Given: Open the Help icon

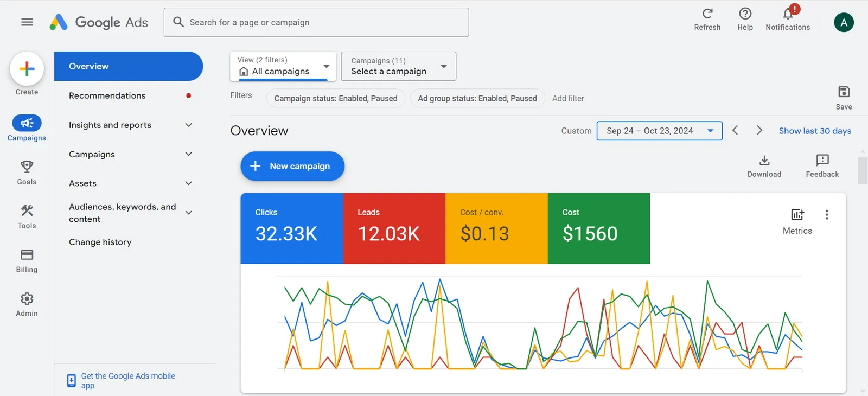Looking at the screenshot, I should pyautogui.click(x=745, y=14).
